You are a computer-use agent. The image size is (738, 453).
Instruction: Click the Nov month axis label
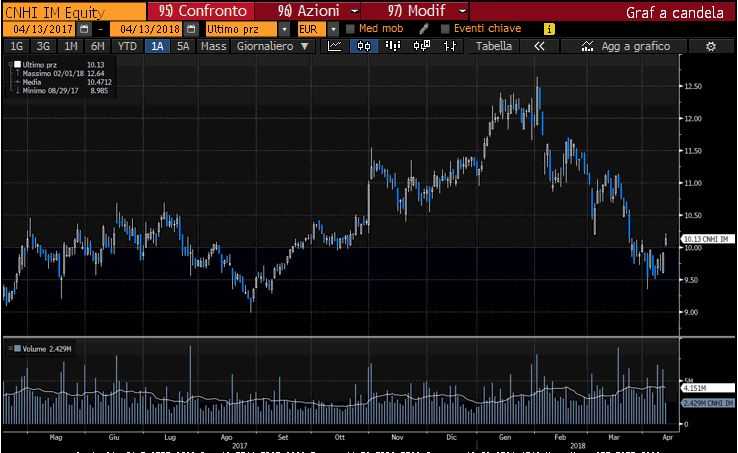397,437
